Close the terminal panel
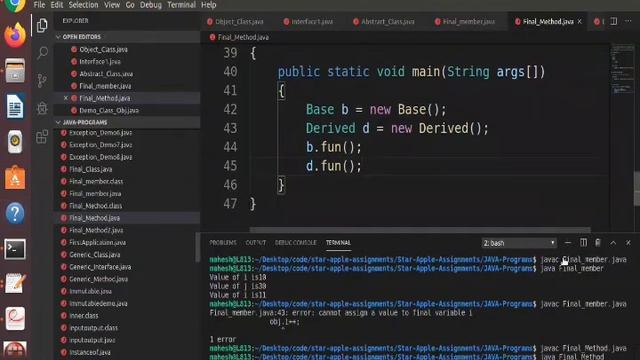 point(628,243)
